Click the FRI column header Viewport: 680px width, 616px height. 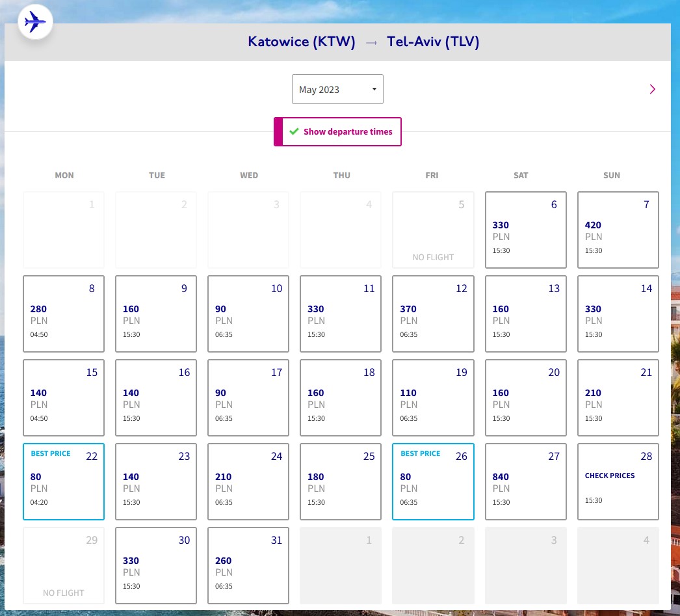[432, 175]
